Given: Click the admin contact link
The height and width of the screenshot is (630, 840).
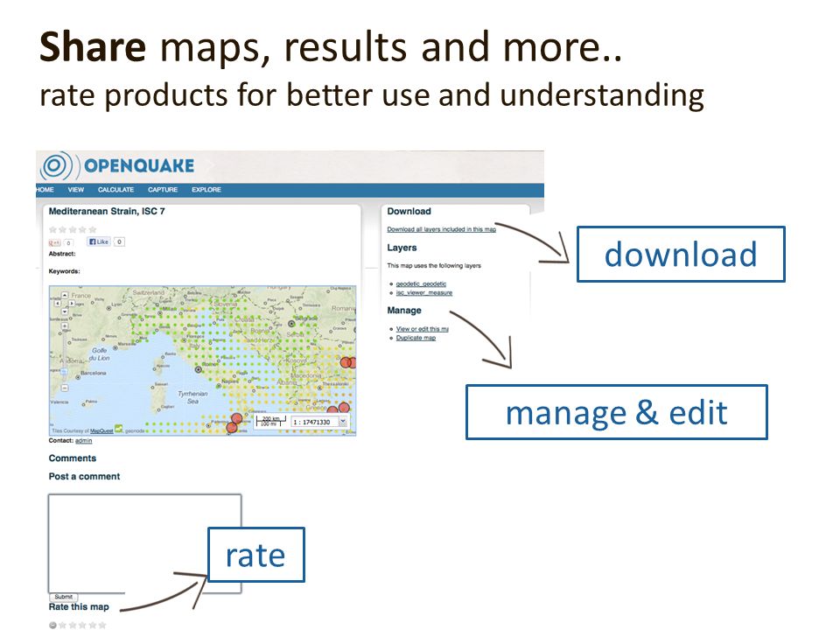Looking at the screenshot, I should coord(84,440).
